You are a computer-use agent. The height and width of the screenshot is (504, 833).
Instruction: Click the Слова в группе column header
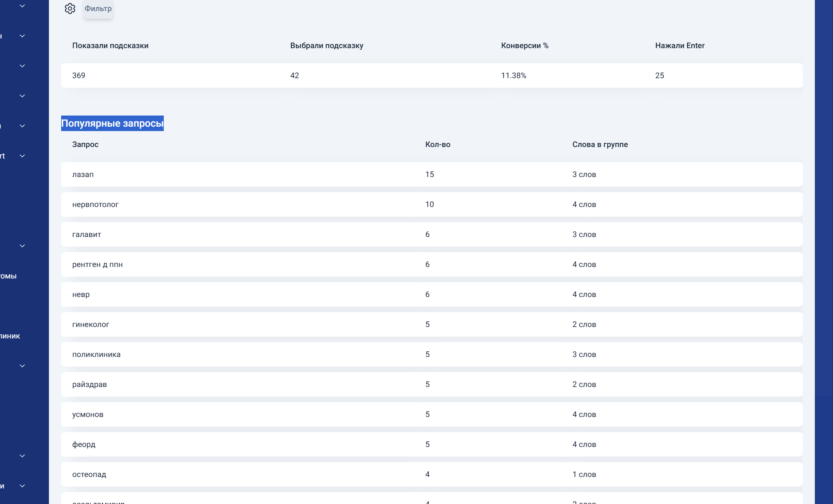600,144
